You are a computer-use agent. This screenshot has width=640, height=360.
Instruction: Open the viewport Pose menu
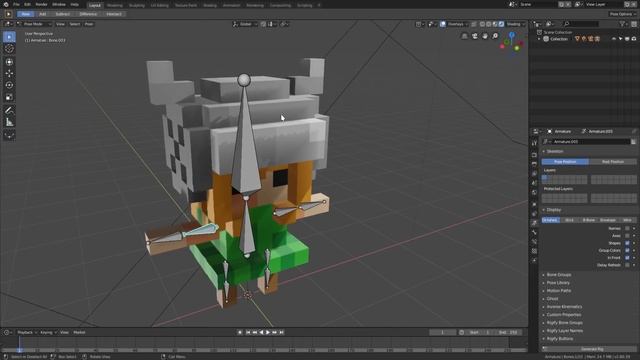(89, 24)
